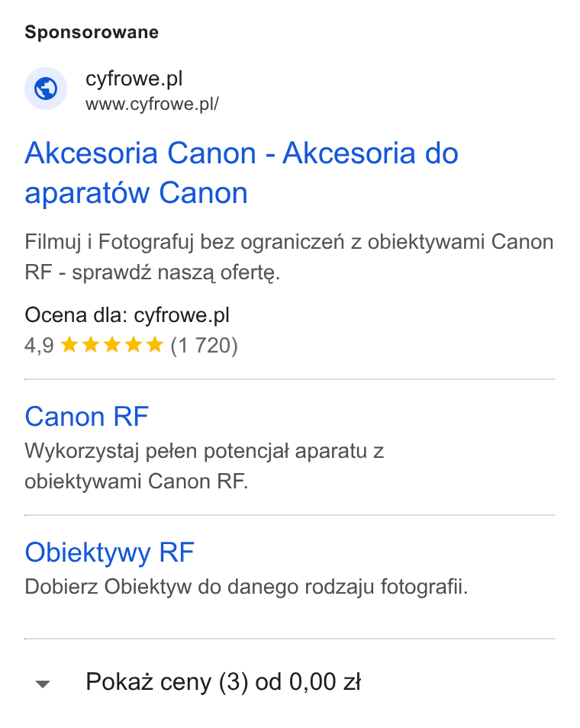Click the globe favicon for cyfrowe.pl
Viewport: 580px width, 728px height.
point(46,89)
